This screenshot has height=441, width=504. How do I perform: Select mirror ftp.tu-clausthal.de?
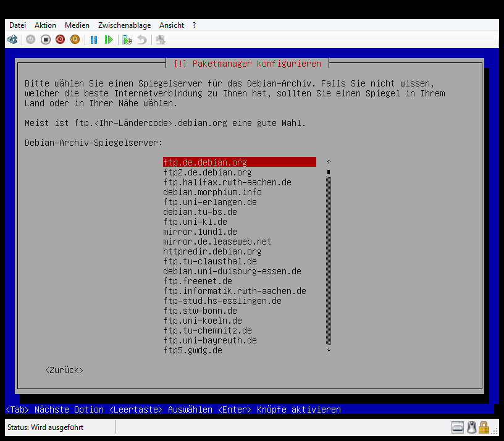(210, 261)
